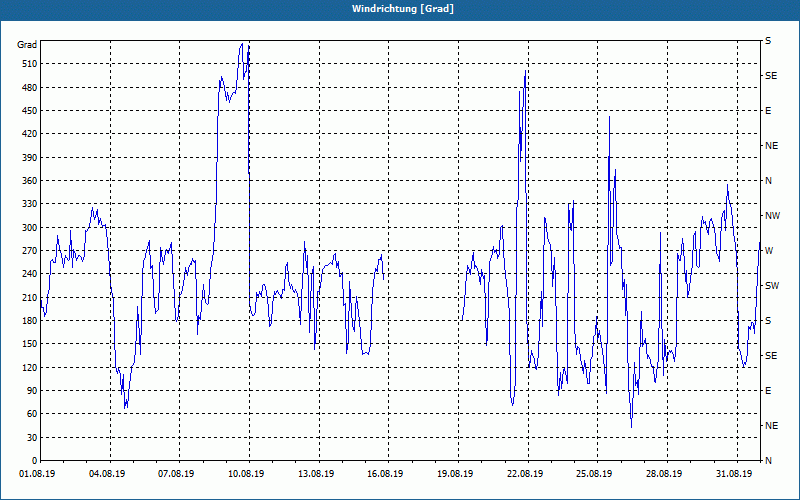
Task: Click the S compass label beside 180
Action: point(768,321)
